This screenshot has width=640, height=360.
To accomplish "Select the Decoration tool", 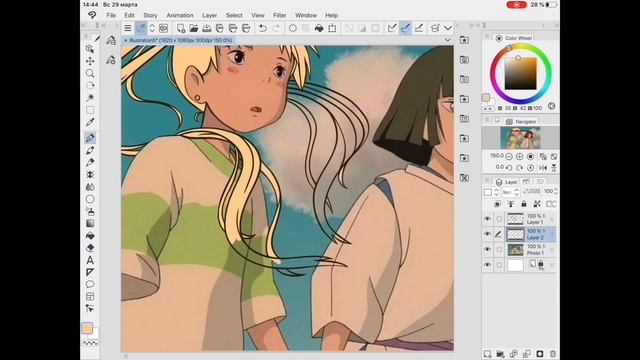I will coord(90,175).
